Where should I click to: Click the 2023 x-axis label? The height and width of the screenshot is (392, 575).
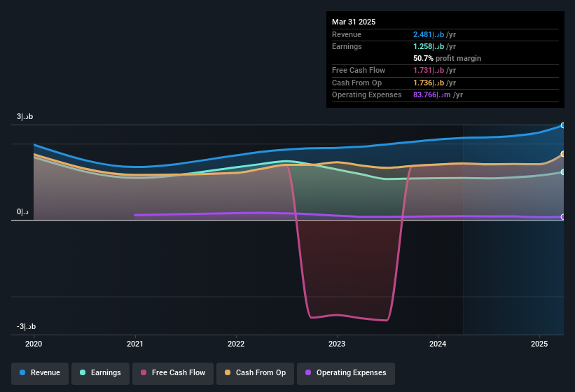pos(337,344)
